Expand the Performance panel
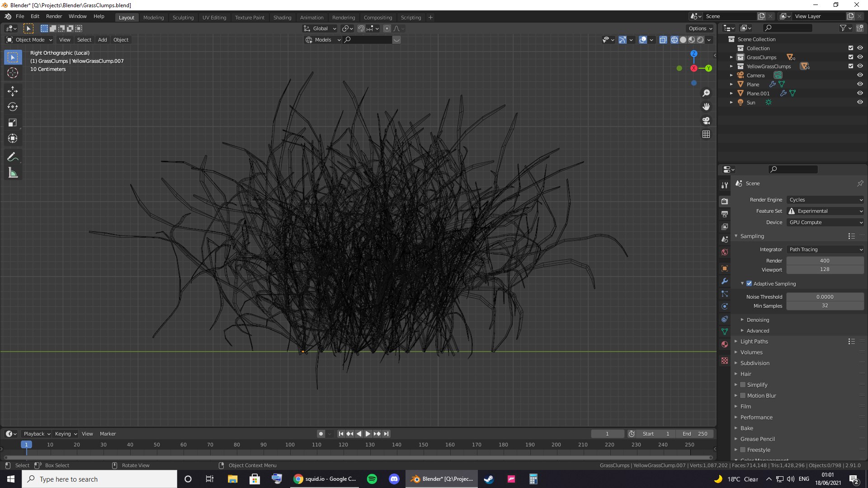Screen dimensions: 868x488 coord(756,418)
